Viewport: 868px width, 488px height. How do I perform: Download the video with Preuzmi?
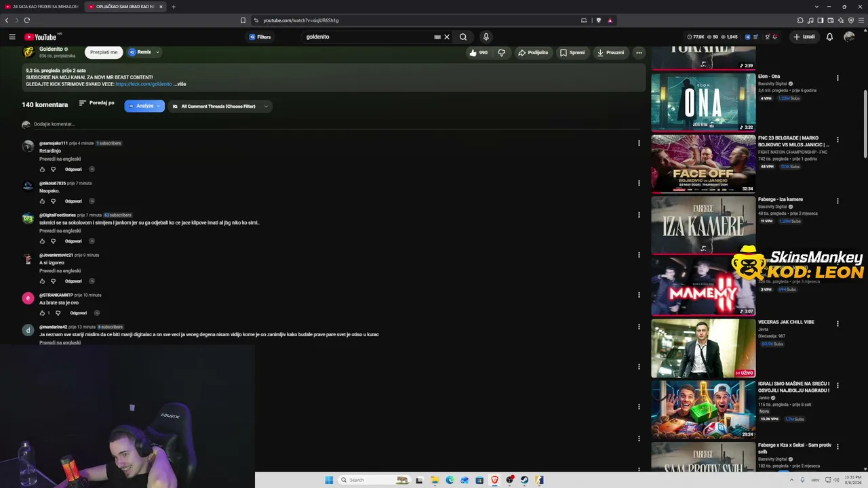coord(610,52)
